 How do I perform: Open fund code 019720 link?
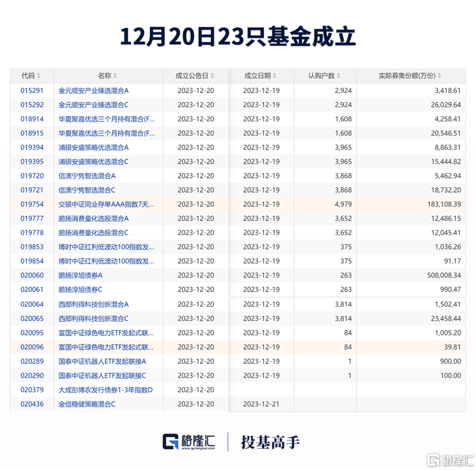32,176
